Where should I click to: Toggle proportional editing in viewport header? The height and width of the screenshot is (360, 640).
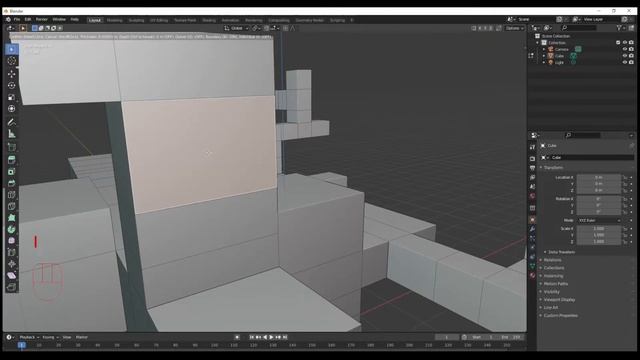[x=285, y=28]
